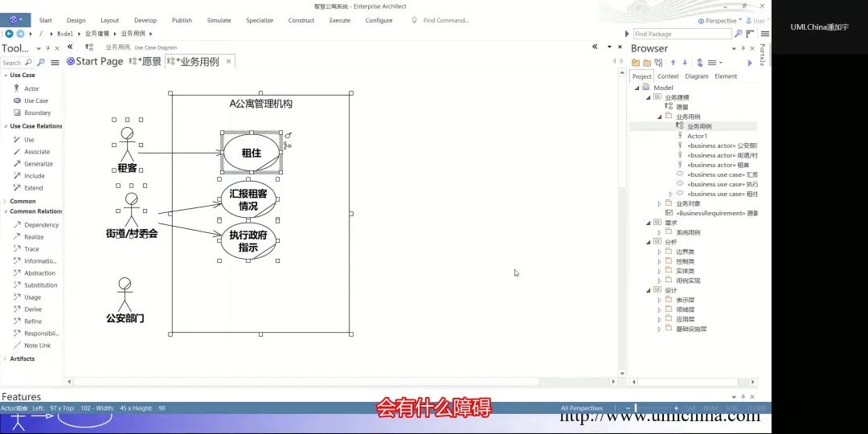Choose the Abstraction relationship tool
The width and height of the screenshot is (868, 434).
pyautogui.click(x=35, y=273)
